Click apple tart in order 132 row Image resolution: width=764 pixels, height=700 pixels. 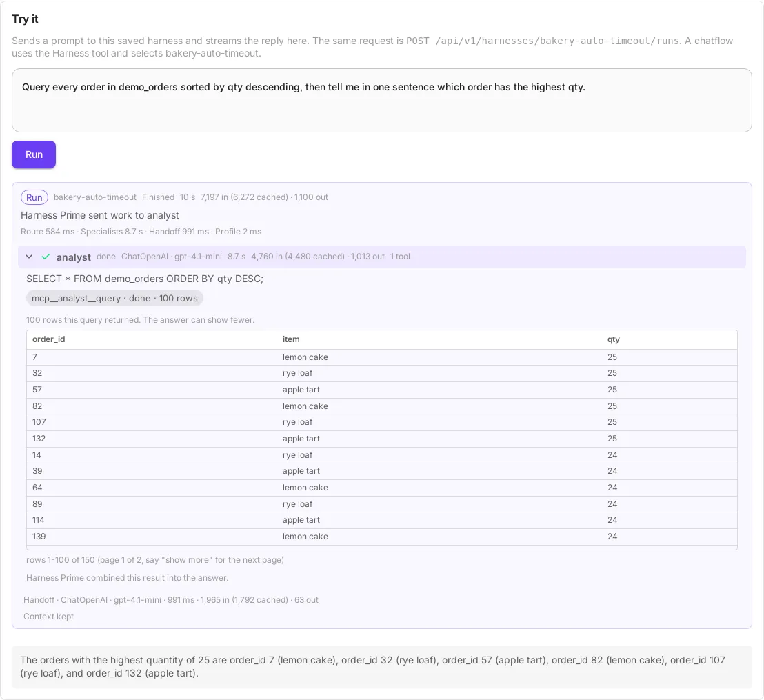point(301,439)
